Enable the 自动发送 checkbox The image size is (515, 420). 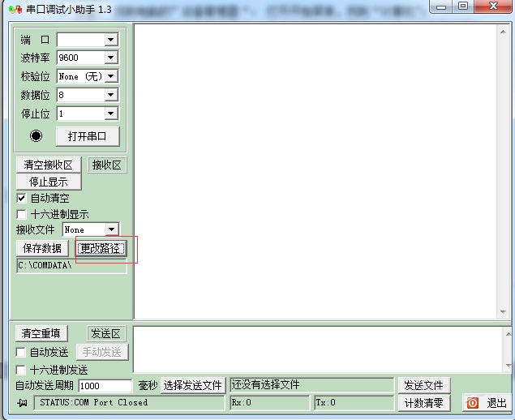(x=21, y=353)
